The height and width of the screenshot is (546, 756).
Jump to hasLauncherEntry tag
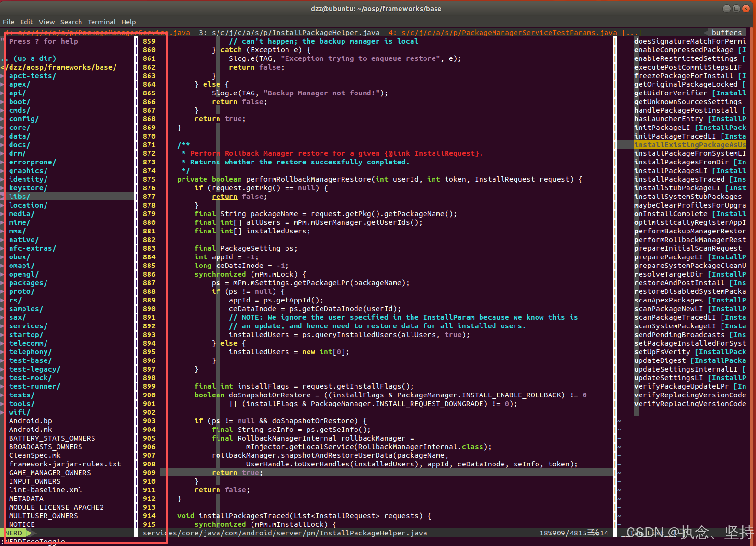point(690,119)
